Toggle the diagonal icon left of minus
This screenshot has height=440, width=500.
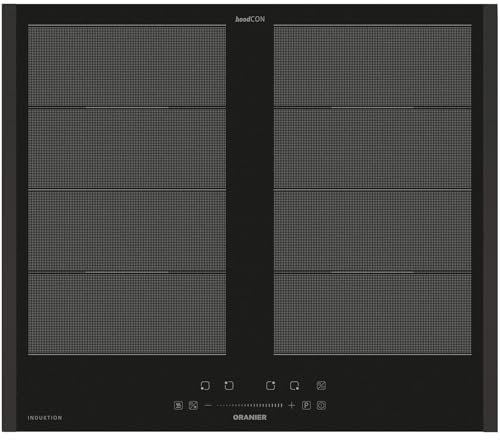click(x=193, y=405)
